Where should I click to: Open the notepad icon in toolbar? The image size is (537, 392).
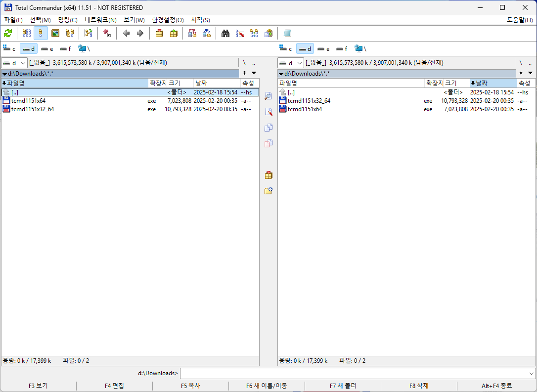point(287,33)
